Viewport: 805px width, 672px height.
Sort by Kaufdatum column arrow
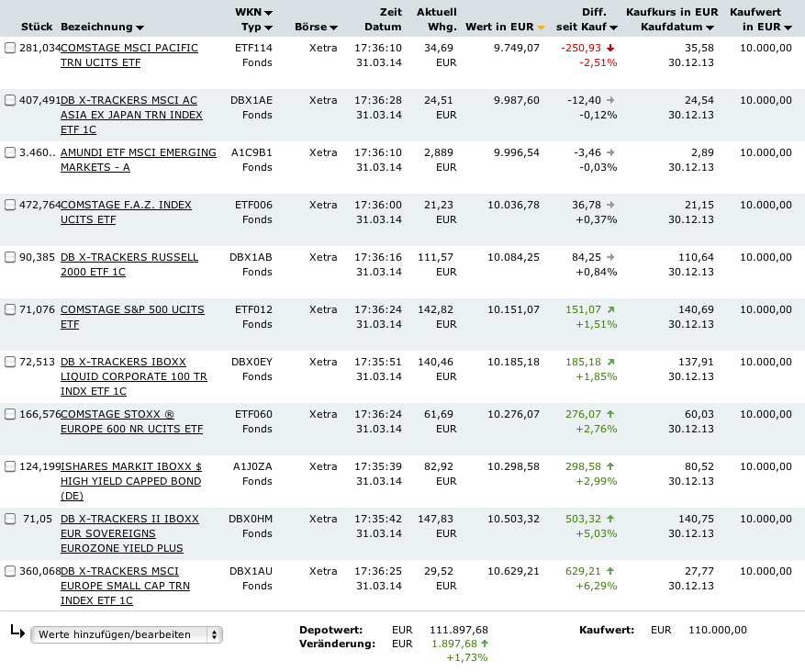(710, 28)
